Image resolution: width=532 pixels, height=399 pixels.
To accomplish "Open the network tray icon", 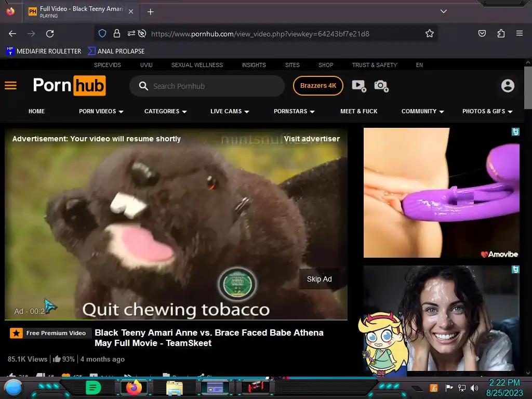I will pos(461,388).
